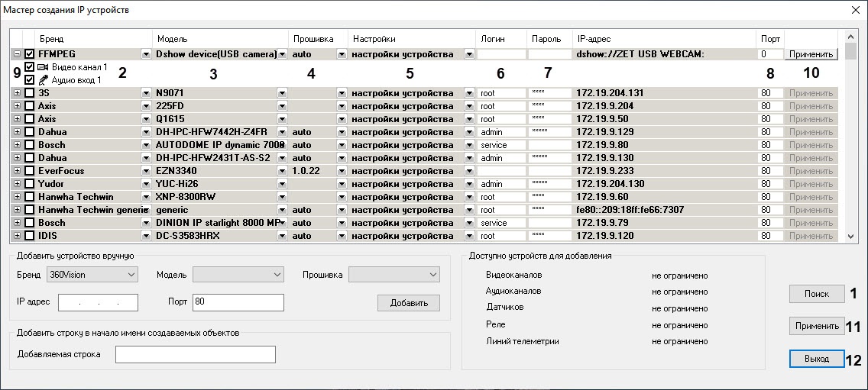This screenshot has width=868, height=390.
Task: Click the camera icon for Видео канал 1
Action: (43, 67)
